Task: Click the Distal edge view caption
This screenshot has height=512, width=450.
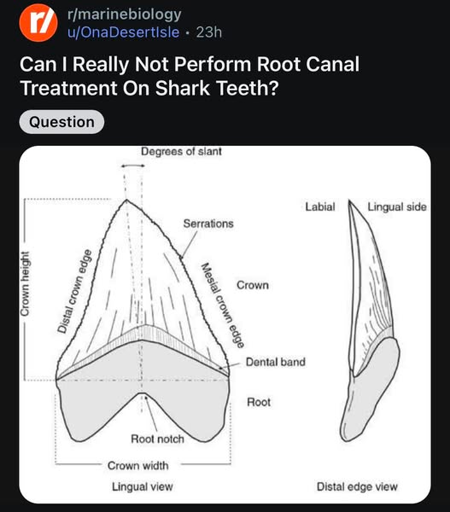Action: 357,487
